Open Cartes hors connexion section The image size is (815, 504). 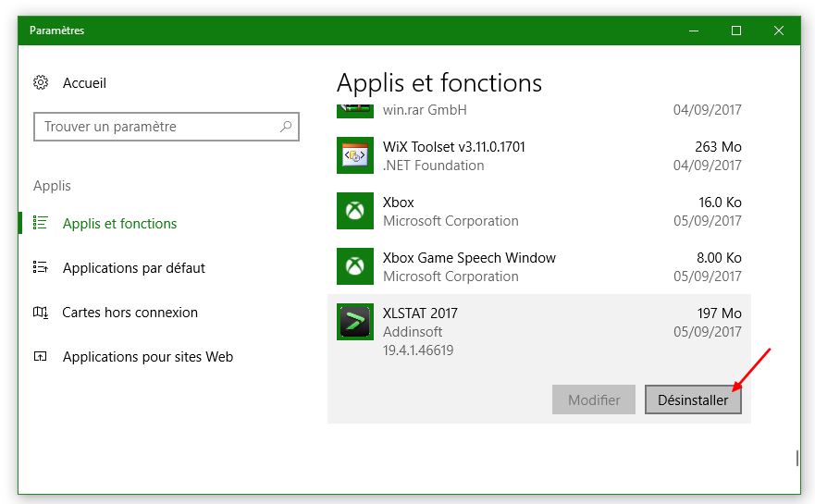(x=130, y=313)
